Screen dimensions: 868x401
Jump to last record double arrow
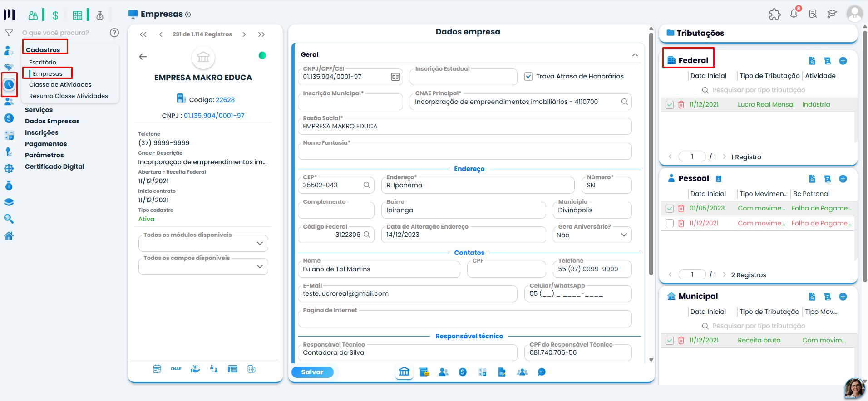coord(261,34)
